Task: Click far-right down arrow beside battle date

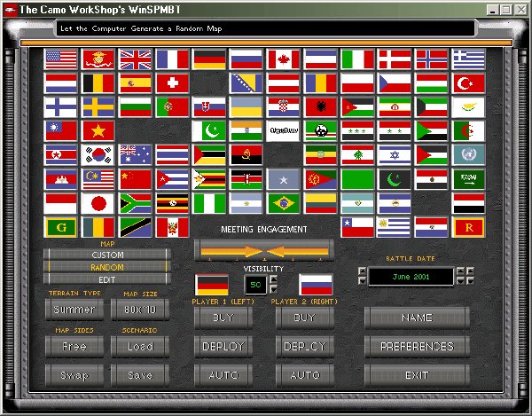Action: point(470,280)
